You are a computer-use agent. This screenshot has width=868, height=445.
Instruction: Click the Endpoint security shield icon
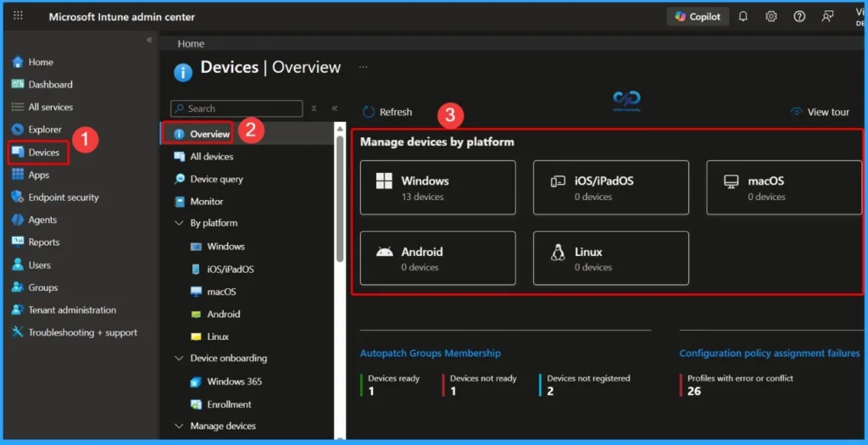pos(18,197)
